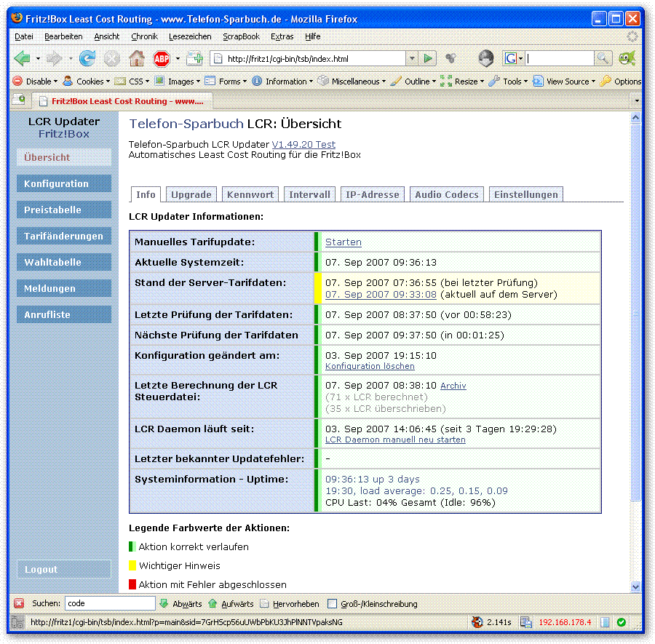Open Preistabelle in the sidebar

[64, 210]
